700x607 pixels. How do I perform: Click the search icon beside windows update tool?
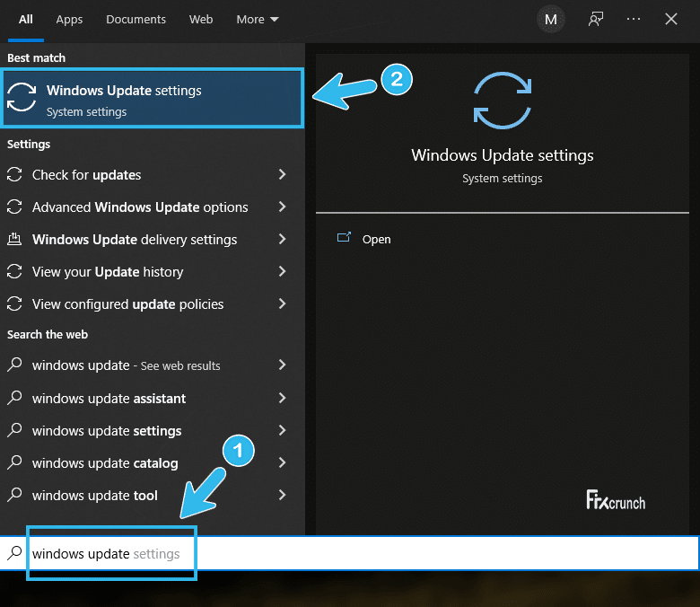pyautogui.click(x=14, y=495)
